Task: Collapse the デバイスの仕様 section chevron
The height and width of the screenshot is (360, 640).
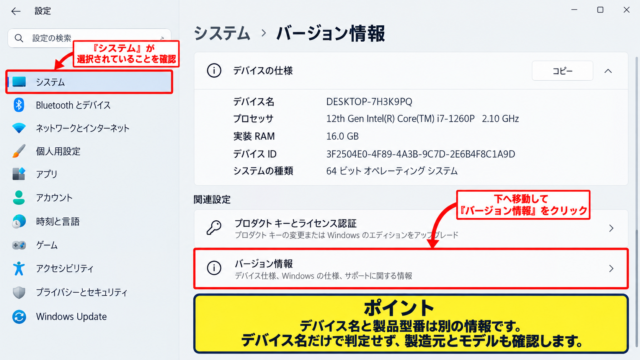Action: (x=608, y=71)
